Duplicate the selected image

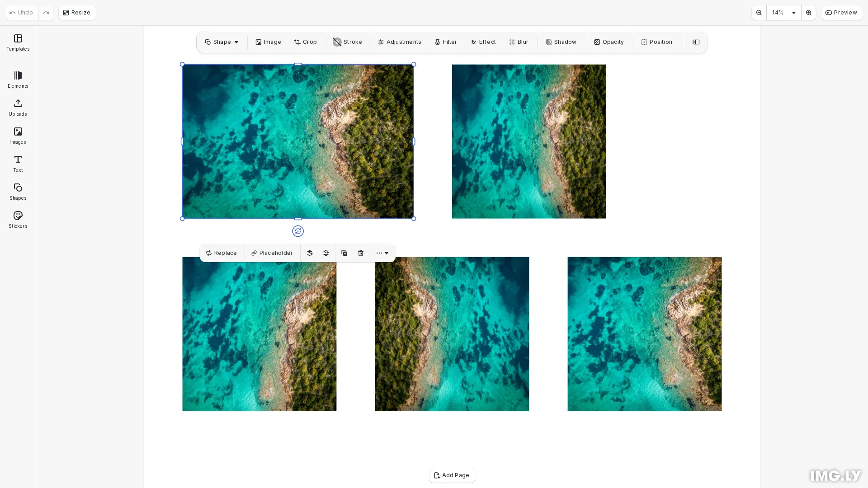pos(344,253)
